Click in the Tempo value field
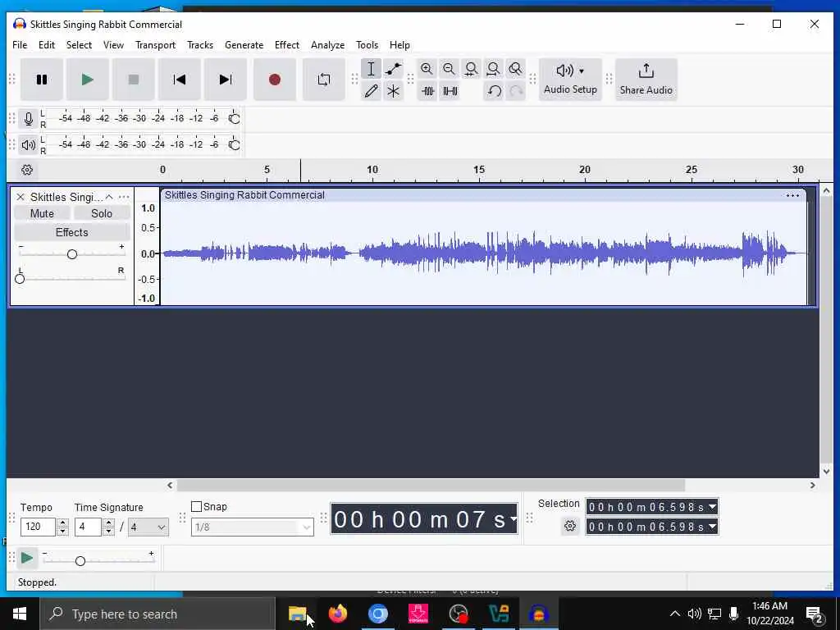 pos(38,527)
